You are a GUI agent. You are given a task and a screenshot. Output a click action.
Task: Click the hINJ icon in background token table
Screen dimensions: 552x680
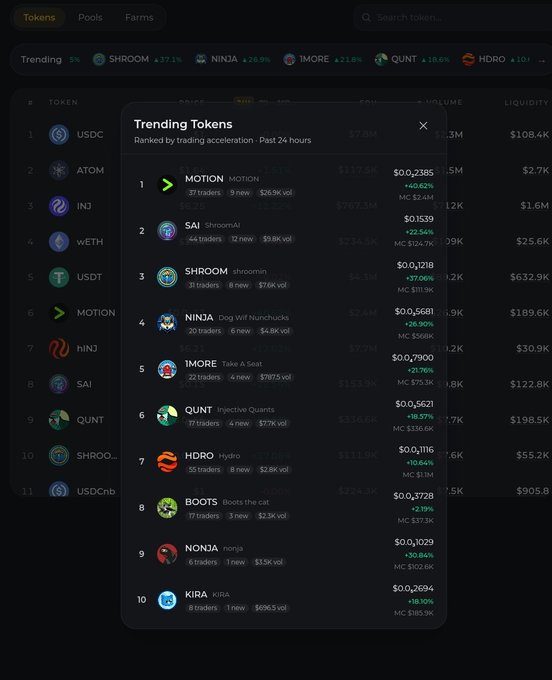pyautogui.click(x=59, y=348)
